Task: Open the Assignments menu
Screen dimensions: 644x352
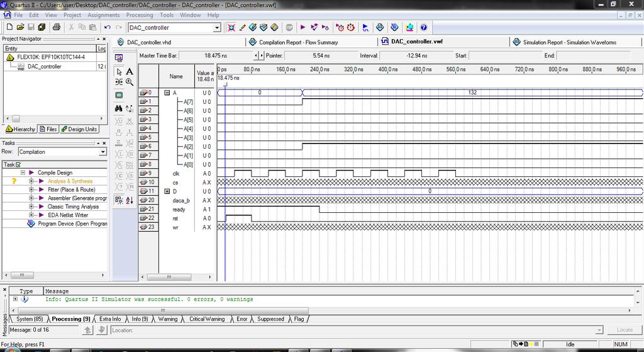Action: click(x=104, y=15)
